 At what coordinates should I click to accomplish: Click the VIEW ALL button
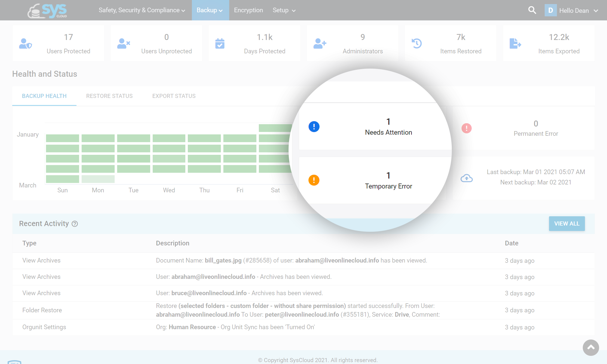[x=567, y=224]
